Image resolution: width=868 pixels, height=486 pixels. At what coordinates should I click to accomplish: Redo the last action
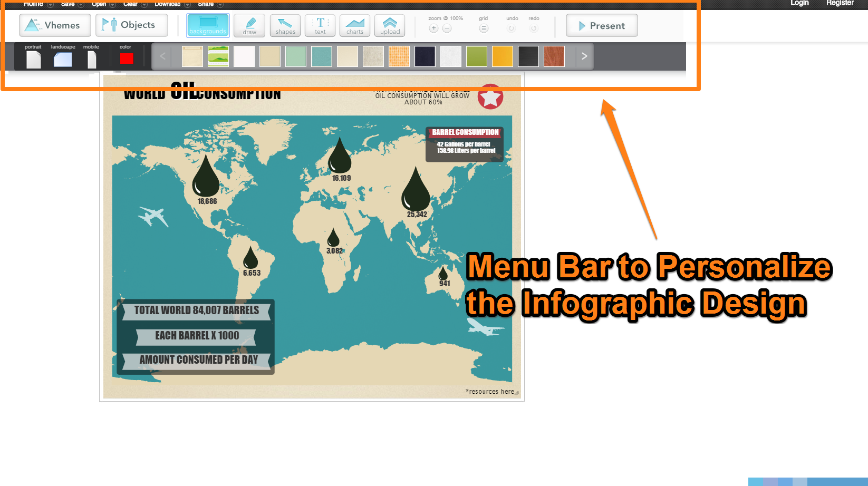tap(533, 28)
